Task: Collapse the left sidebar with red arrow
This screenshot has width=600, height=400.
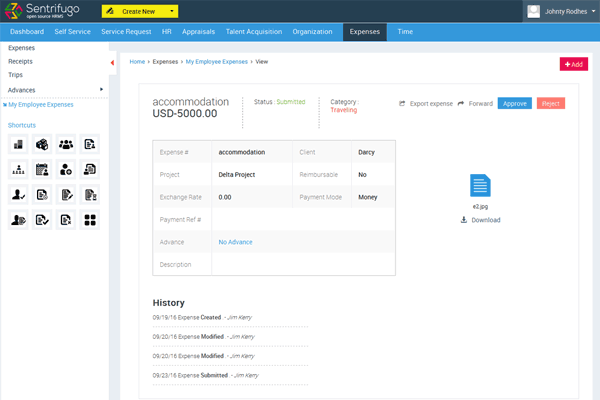Action: [x=111, y=63]
